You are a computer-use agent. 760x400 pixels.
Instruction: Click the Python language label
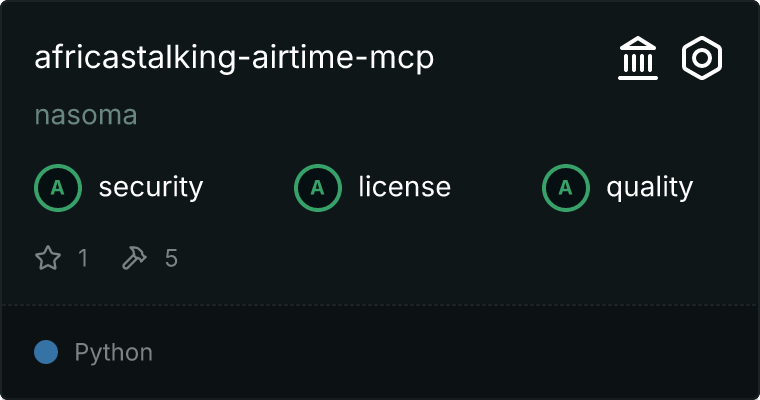113,352
